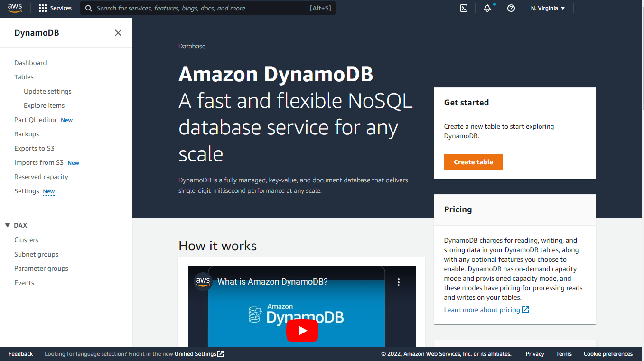Image resolution: width=644 pixels, height=361 pixels.
Task: Open the help question mark icon
Action: coord(511,8)
